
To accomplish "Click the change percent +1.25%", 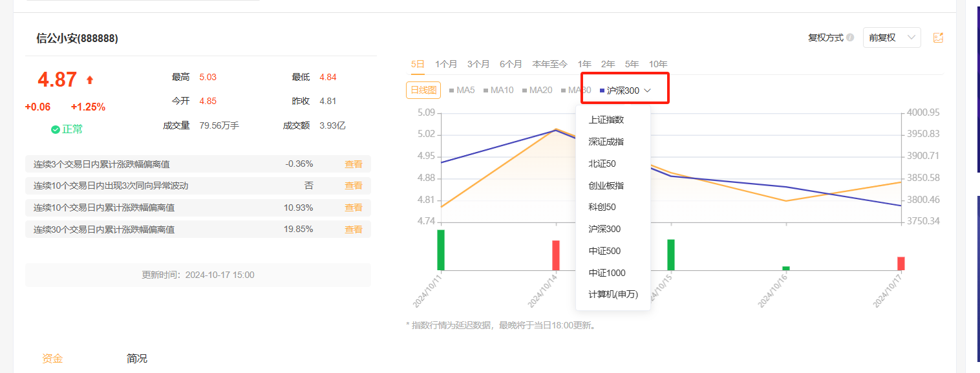I will point(88,107).
